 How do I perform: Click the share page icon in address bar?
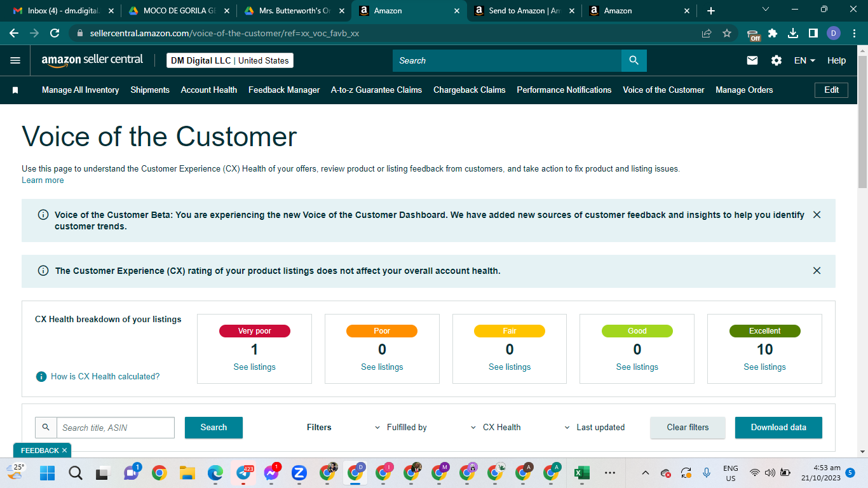click(707, 33)
